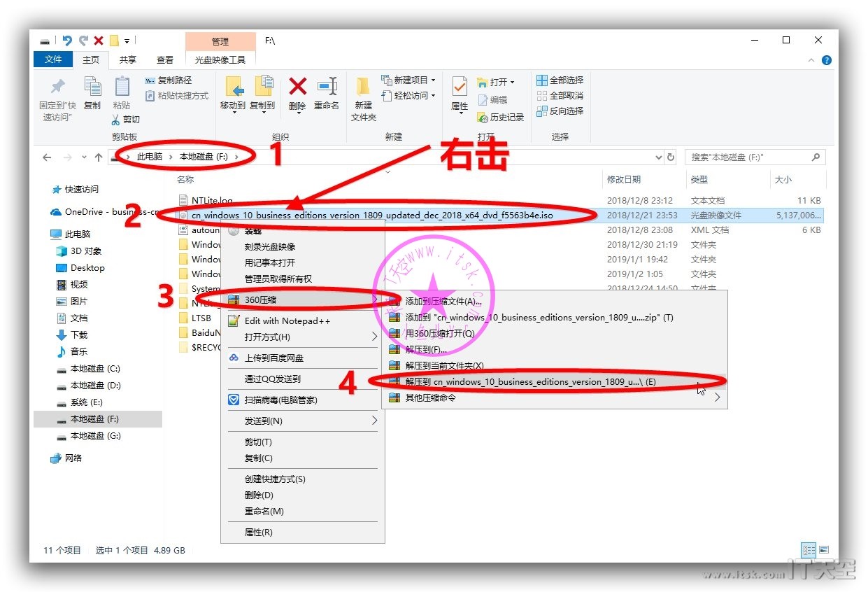The height and width of the screenshot is (592, 868).
Task: Select System (E:) drive in the sidebar
Action: point(80,402)
